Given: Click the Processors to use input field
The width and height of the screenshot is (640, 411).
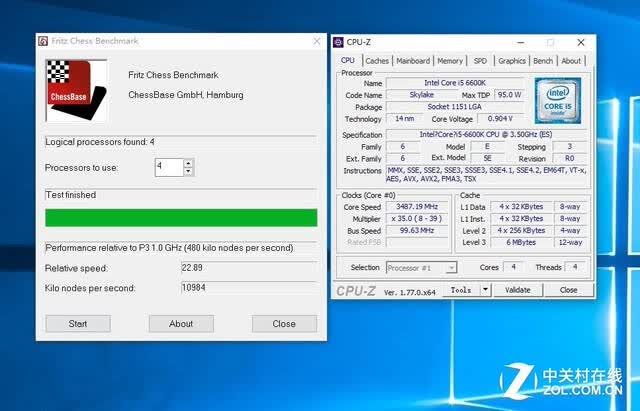Looking at the screenshot, I should (x=169, y=167).
